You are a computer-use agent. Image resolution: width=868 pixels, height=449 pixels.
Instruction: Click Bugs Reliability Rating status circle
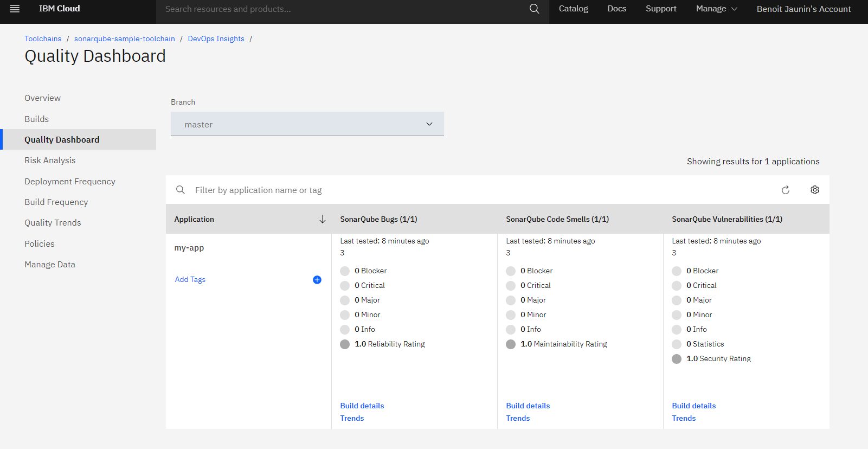[x=345, y=344]
